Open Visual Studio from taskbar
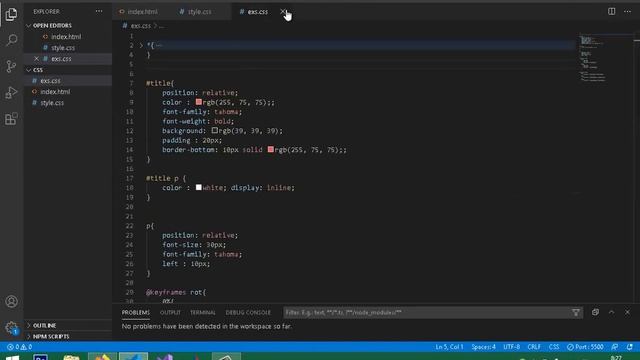Viewport: 640px width, 360px height. coord(164,357)
